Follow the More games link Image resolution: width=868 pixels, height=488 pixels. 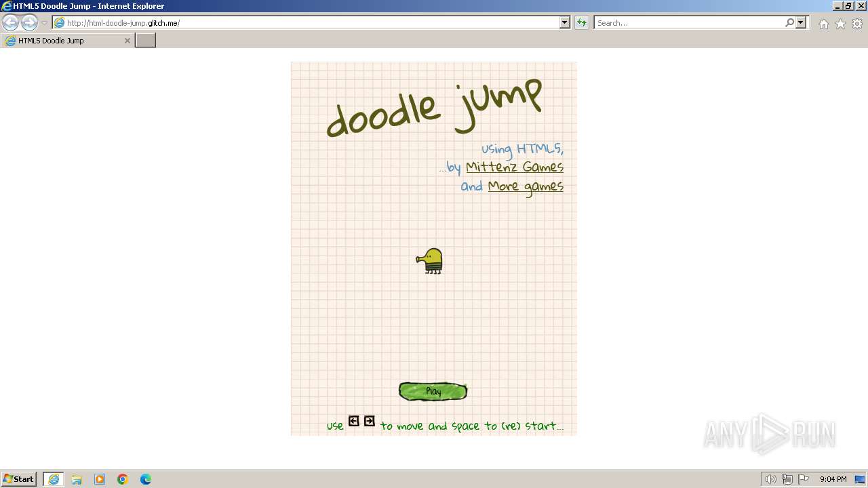pos(526,186)
